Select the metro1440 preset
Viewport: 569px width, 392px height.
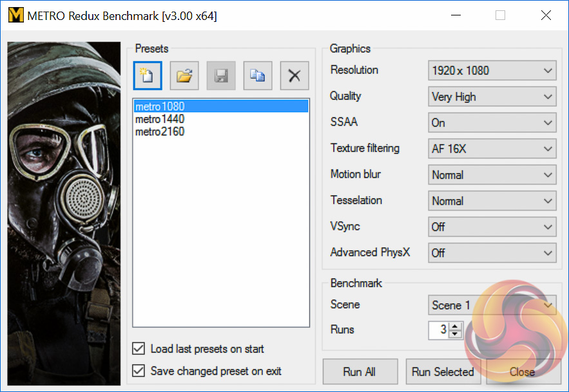point(160,119)
